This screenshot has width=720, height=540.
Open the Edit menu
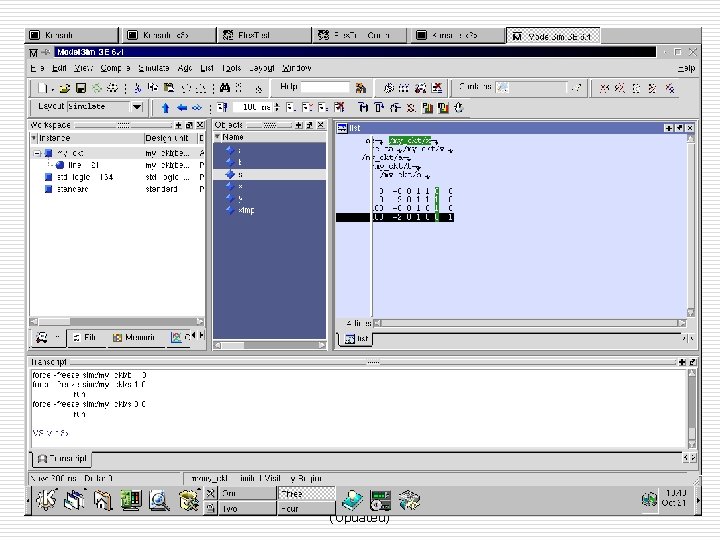59,68
